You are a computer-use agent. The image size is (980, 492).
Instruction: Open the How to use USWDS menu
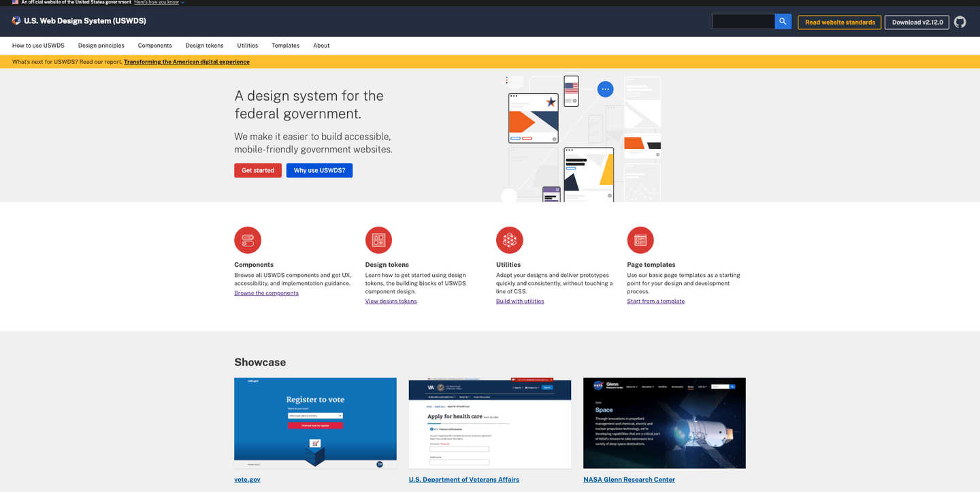click(38, 46)
